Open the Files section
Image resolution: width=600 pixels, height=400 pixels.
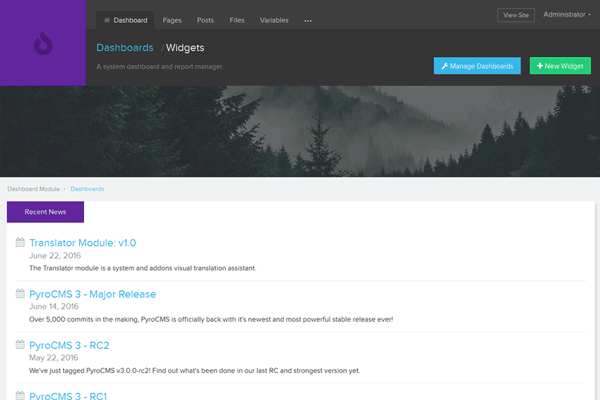237,20
